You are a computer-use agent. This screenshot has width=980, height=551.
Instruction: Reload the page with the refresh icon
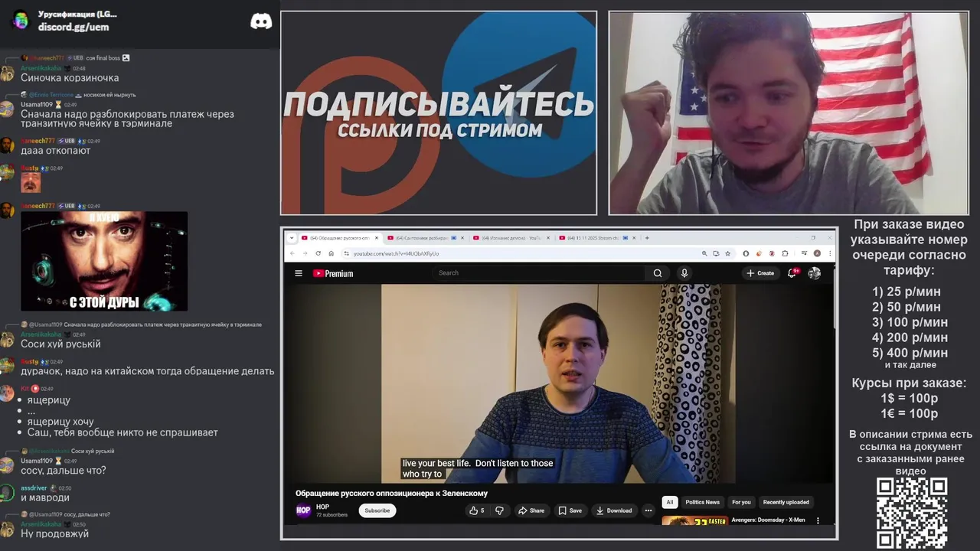coord(318,253)
